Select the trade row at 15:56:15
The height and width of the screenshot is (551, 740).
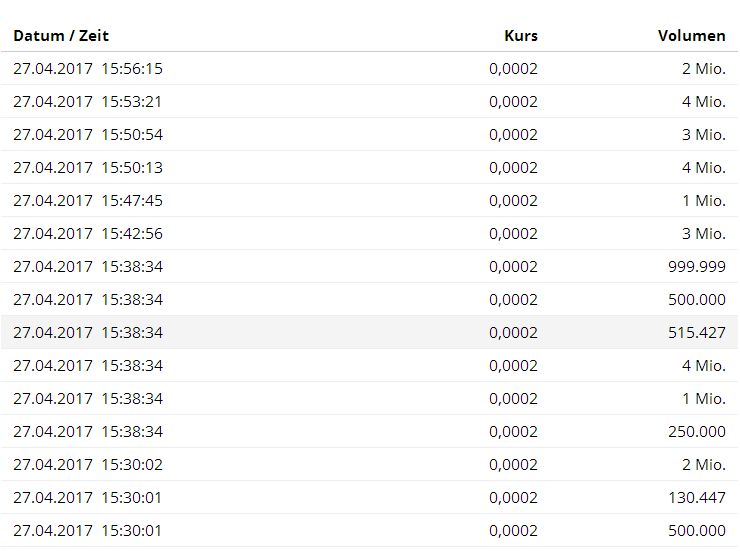click(x=88, y=69)
